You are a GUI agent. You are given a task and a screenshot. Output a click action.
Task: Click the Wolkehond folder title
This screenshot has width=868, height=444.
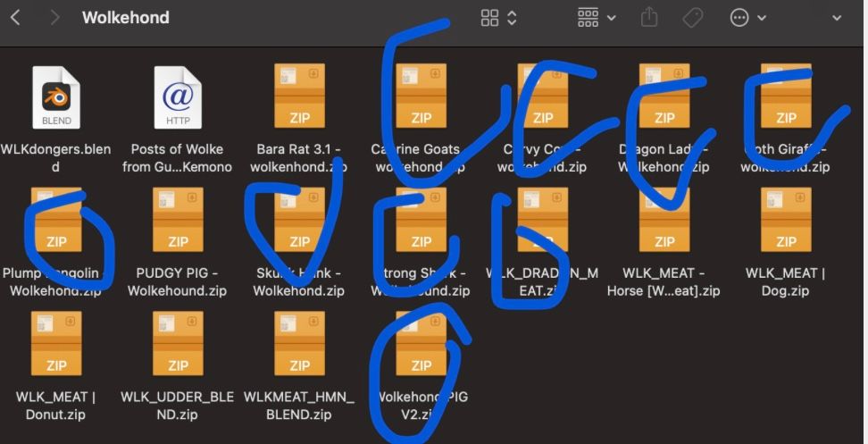tap(126, 18)
